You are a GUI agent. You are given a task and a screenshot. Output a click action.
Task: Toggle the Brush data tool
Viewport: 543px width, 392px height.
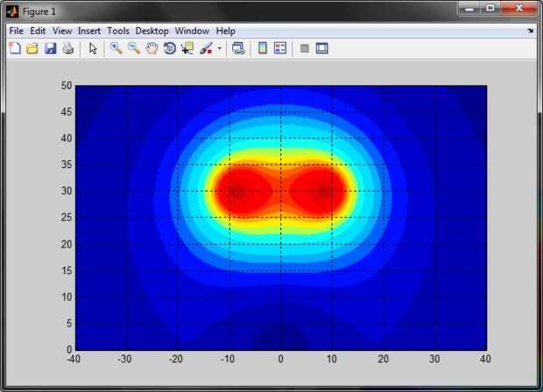pyautogui.click(x=206, y=48)
